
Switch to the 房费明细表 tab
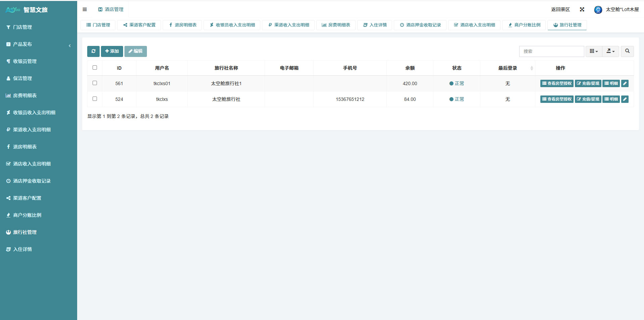point(336,25)
